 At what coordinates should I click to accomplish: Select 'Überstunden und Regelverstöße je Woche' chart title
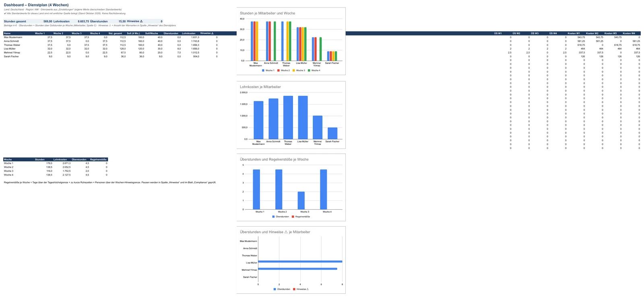[274, 159]
